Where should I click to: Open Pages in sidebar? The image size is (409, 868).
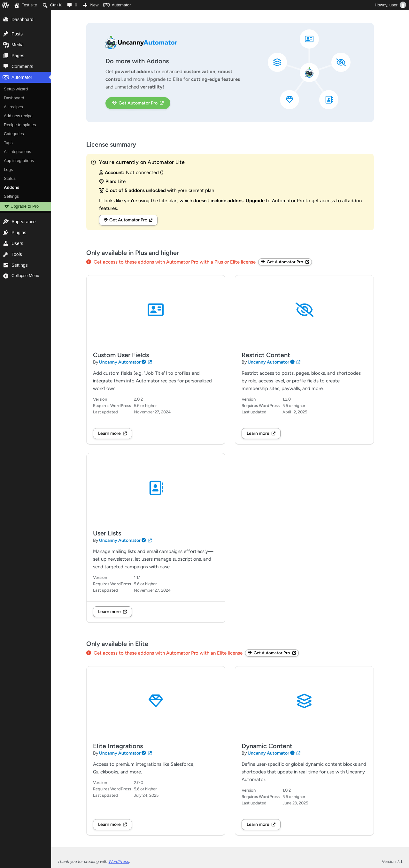(26, 56)
